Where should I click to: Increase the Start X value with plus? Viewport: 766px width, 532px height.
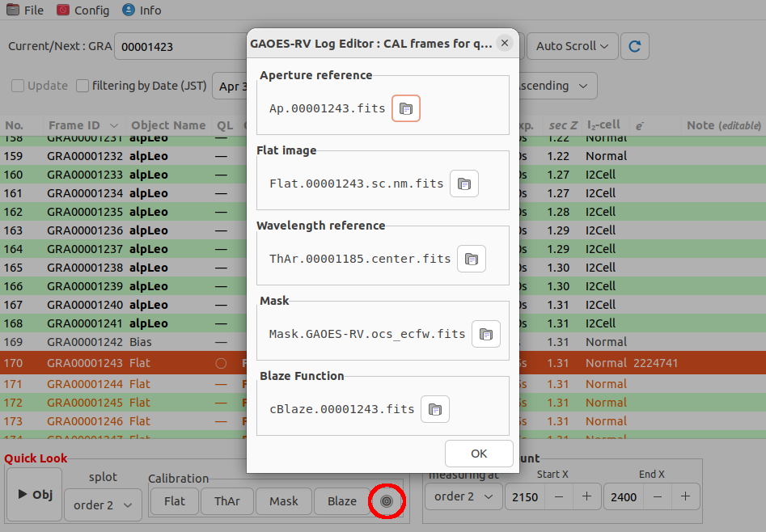(586, 496)
